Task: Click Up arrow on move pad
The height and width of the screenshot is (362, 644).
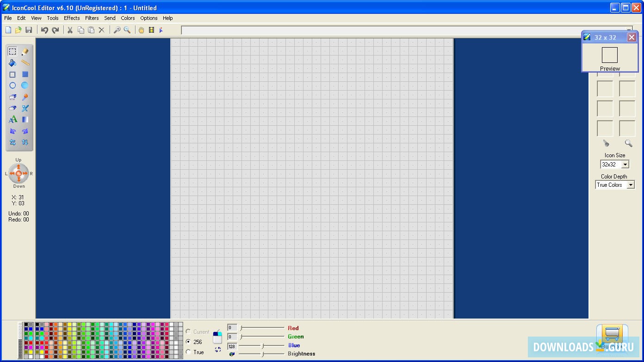Action: point(19,167)
